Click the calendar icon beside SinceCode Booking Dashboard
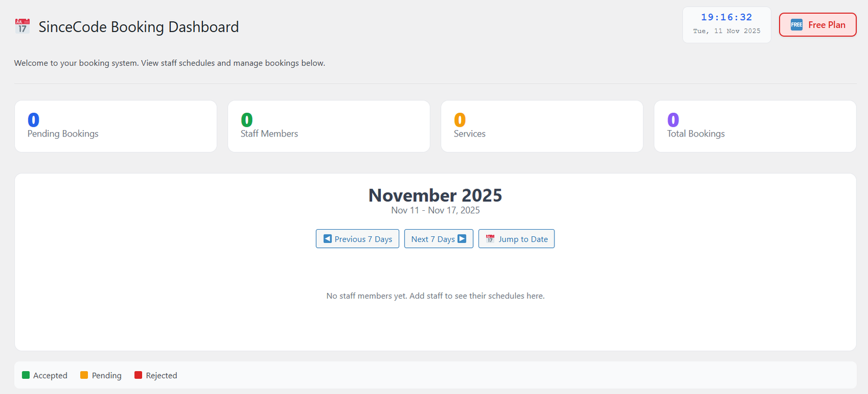This screenshot has height=394, width=868. coord(22,26)
